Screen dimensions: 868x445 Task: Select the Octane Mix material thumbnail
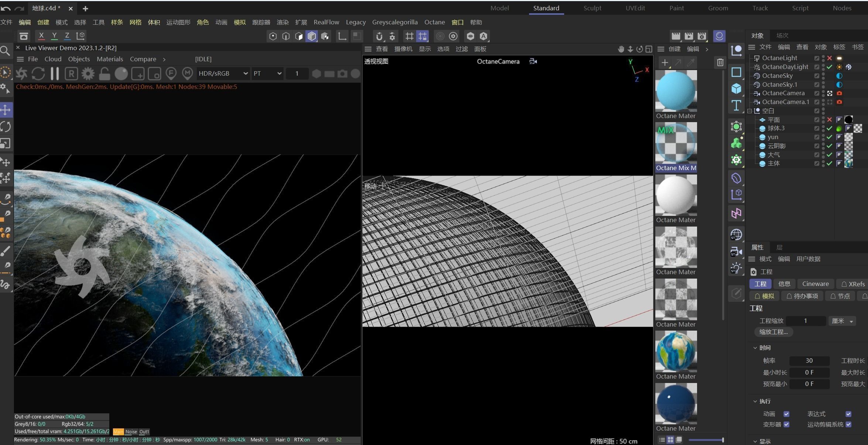pyautogui.click(x=676, y=143)
